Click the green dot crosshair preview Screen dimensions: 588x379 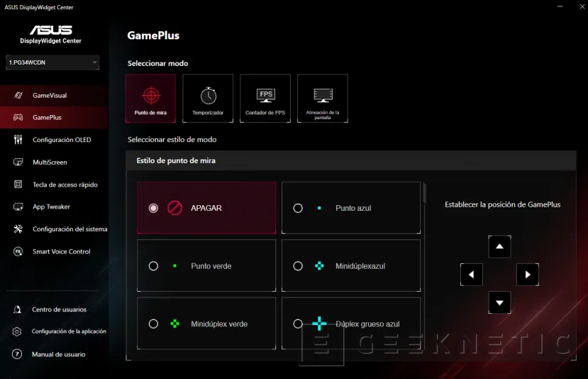tap(174, 265)
